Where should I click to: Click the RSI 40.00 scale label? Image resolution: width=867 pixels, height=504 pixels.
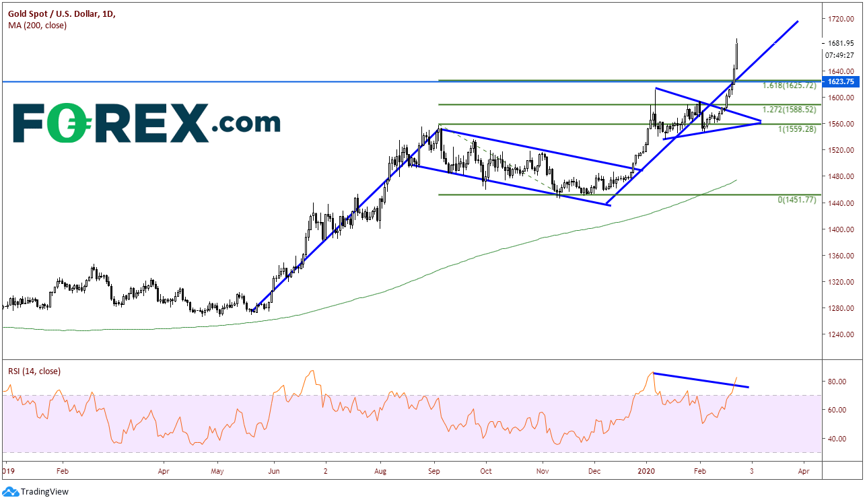pos(835,439)
